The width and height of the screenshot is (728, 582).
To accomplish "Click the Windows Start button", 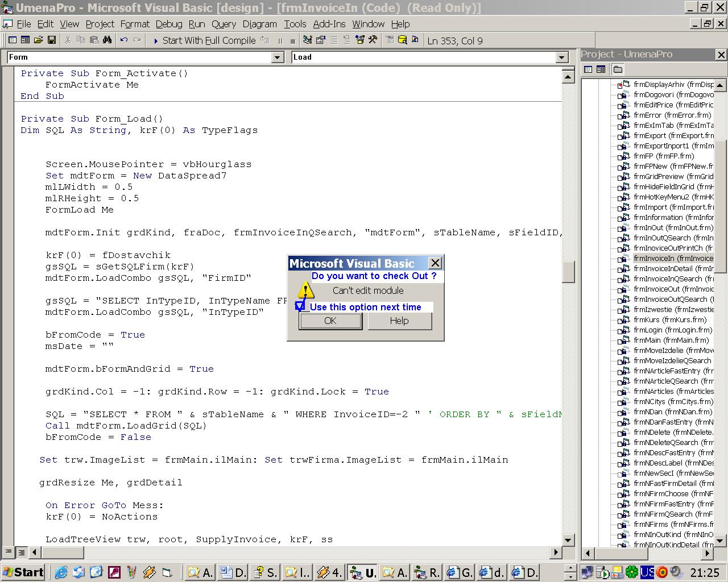I will tap(23, 572).
